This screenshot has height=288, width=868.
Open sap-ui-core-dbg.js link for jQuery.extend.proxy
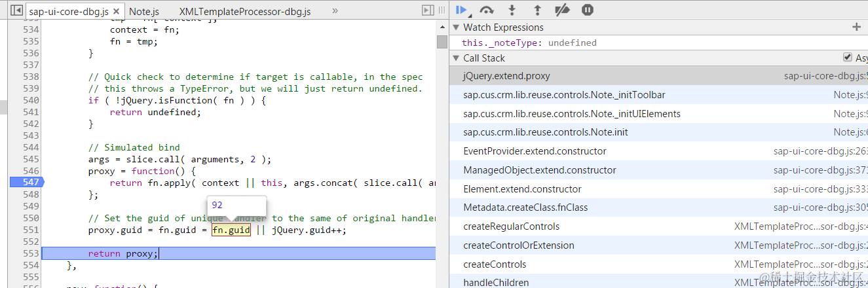pos(826,76)
